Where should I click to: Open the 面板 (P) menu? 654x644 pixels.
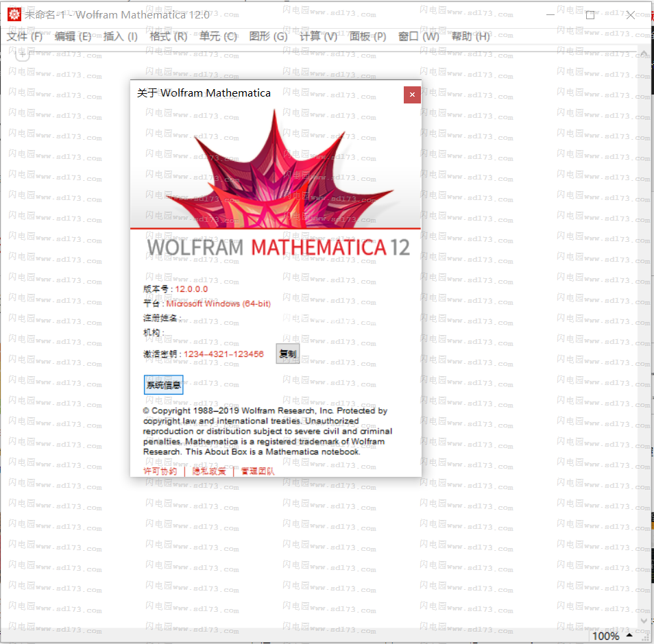367,37
